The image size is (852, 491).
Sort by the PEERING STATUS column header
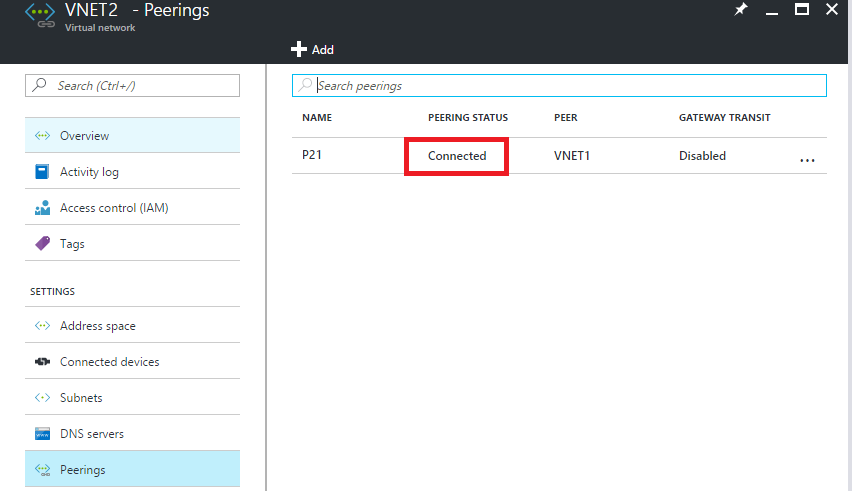[468, 117]
